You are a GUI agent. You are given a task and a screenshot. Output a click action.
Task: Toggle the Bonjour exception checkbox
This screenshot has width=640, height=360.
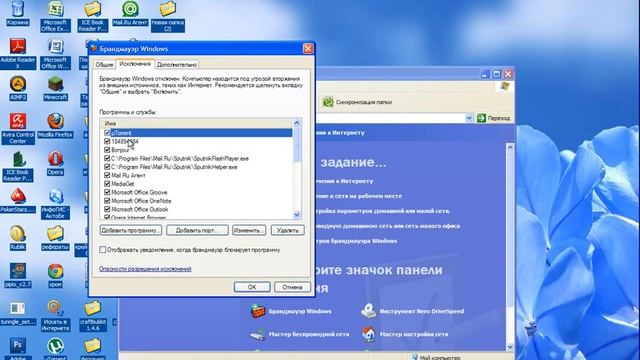107,150
